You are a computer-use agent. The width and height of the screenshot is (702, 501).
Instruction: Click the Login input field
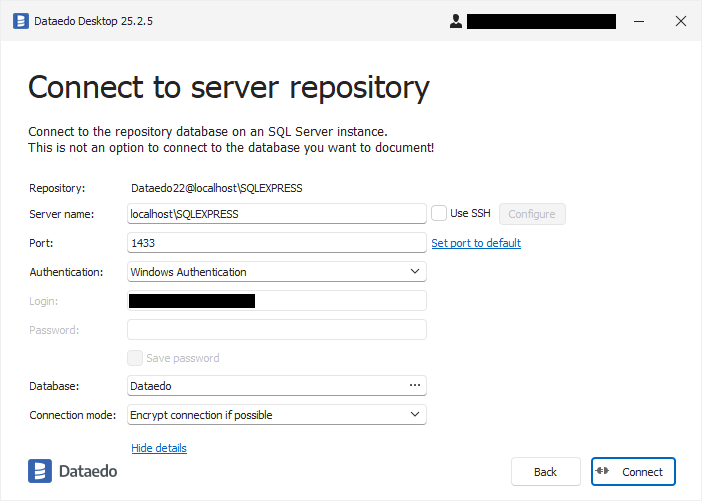(x=277, y=301)
